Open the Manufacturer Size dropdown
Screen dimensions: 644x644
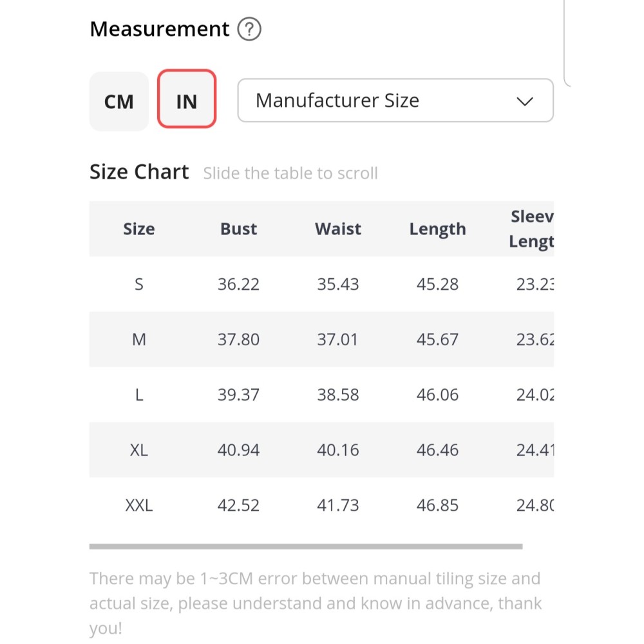tap(395, 100)
